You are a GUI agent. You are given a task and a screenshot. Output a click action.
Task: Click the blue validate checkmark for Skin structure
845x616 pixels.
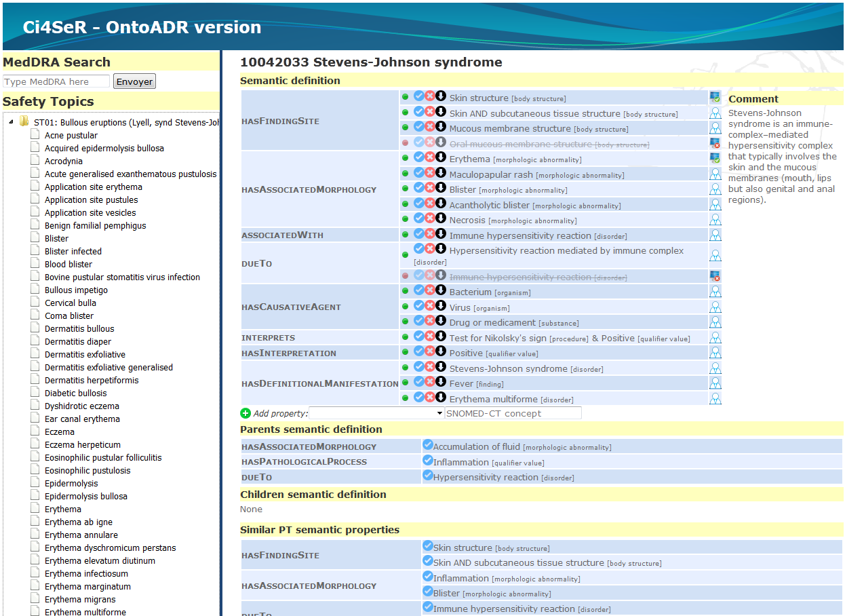(419, 96)
